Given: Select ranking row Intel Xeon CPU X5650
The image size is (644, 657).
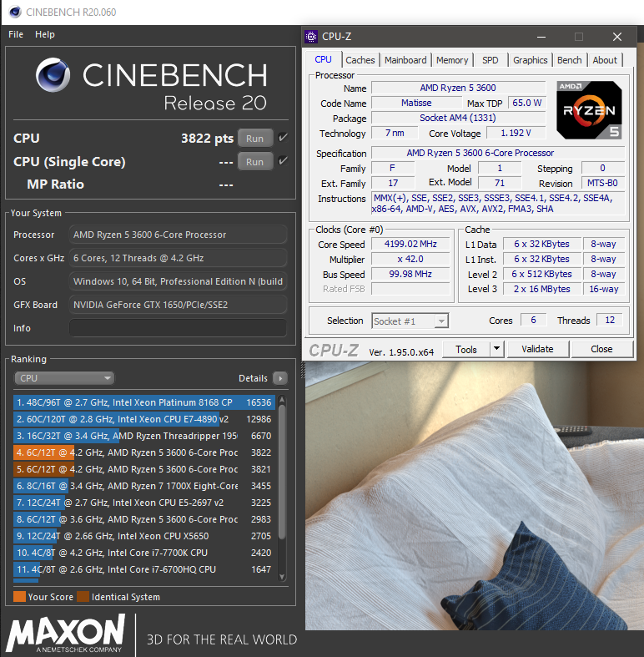Looking at the screenshot, I should point(144,536).
